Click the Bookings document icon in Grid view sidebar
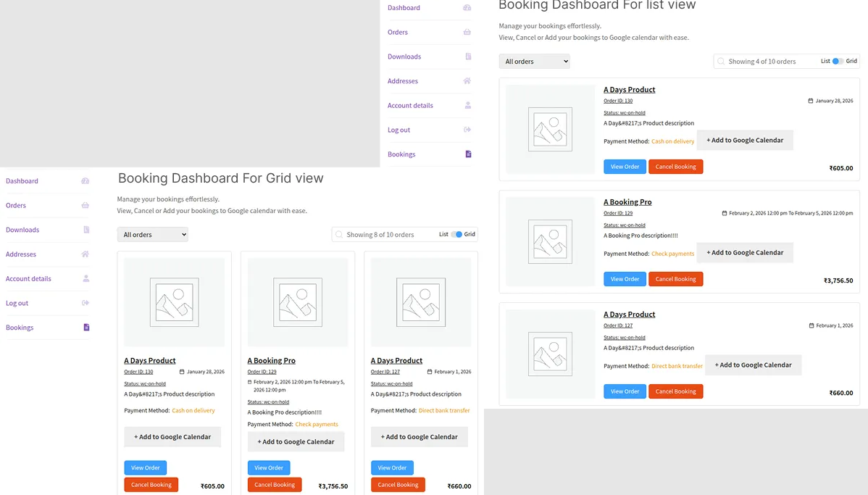 [86, 328]
